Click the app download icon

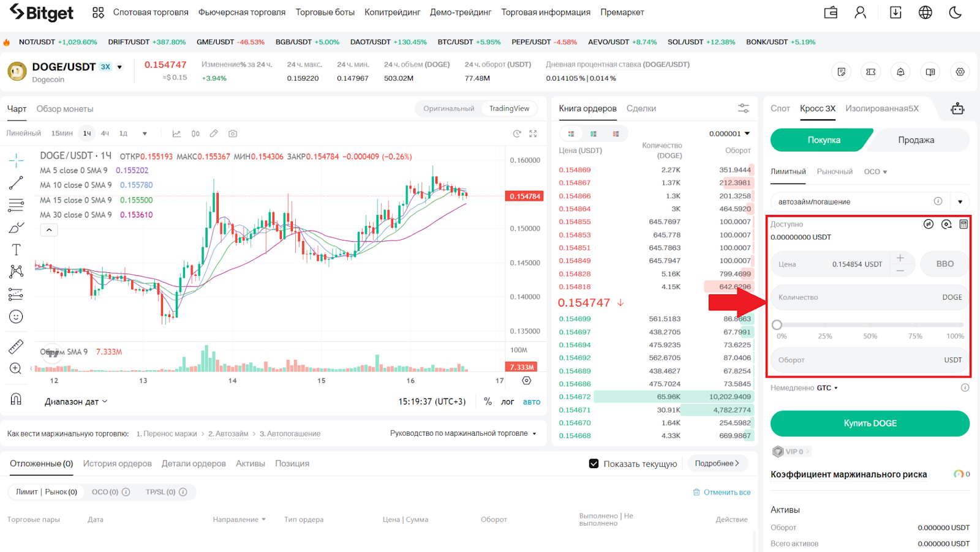tap(895, 12)
